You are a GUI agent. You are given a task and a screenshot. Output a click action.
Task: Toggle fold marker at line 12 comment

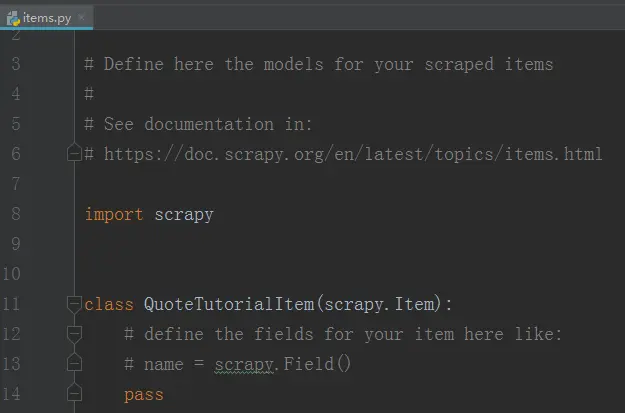75,334
